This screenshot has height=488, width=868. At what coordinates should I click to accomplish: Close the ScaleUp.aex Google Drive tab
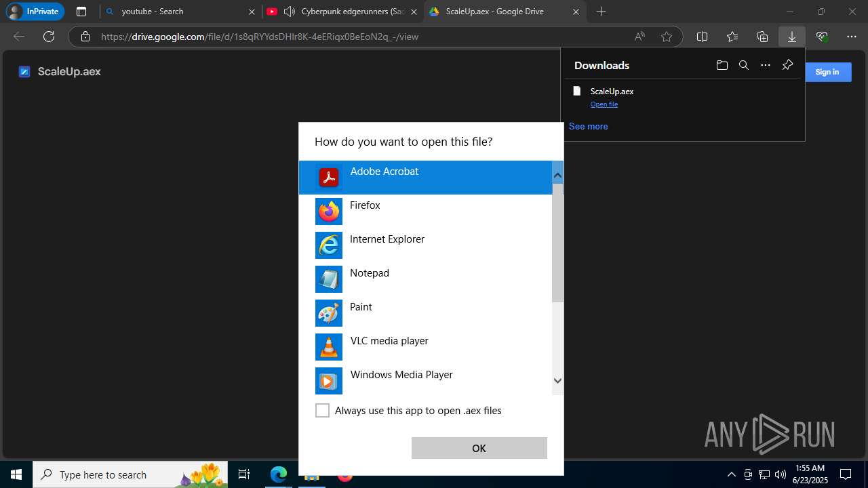pos(576,12)
